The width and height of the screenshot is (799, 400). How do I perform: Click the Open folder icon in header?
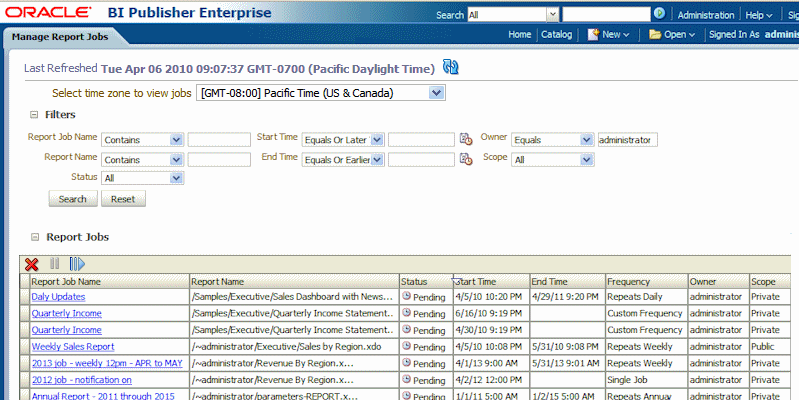click(x=655, y=35)
